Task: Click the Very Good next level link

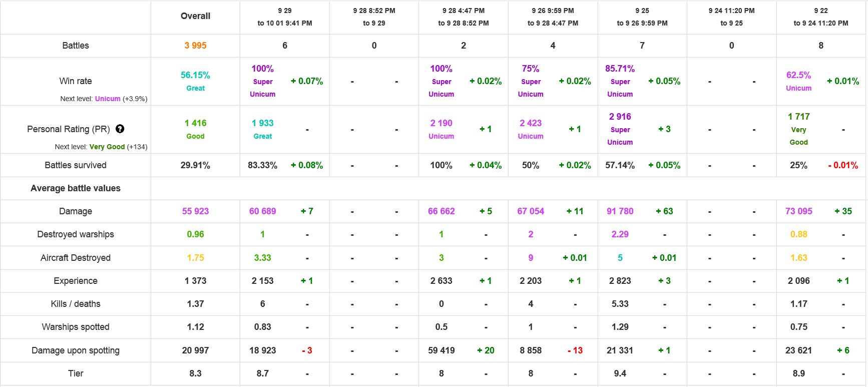Action: pyautogui.click(x=107, y=147)
